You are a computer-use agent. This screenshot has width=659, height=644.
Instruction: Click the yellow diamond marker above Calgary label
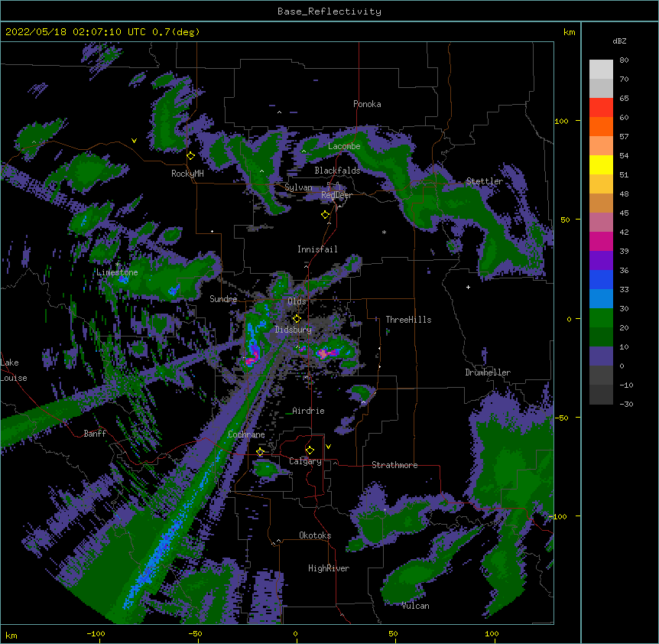[310, 450]
